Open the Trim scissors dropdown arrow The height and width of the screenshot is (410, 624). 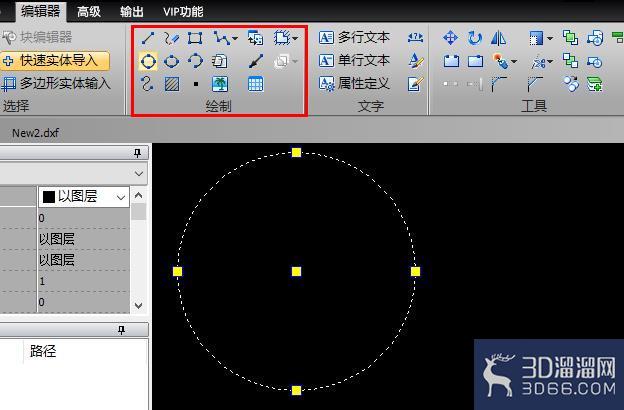[550, 62]
